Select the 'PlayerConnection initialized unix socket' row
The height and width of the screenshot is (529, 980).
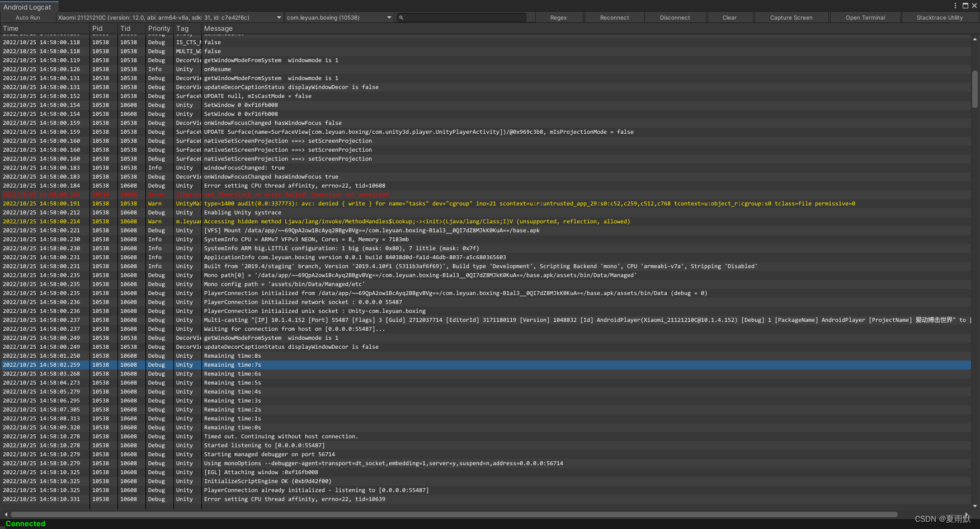coord(486,311)
